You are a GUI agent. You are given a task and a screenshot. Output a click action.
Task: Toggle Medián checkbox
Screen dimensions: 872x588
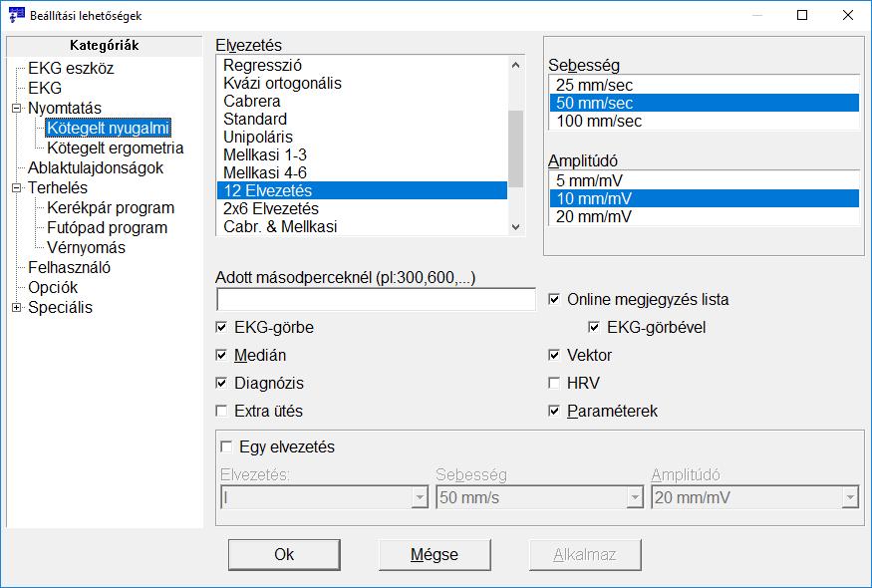pyautogui.click(x=221, y=355)
